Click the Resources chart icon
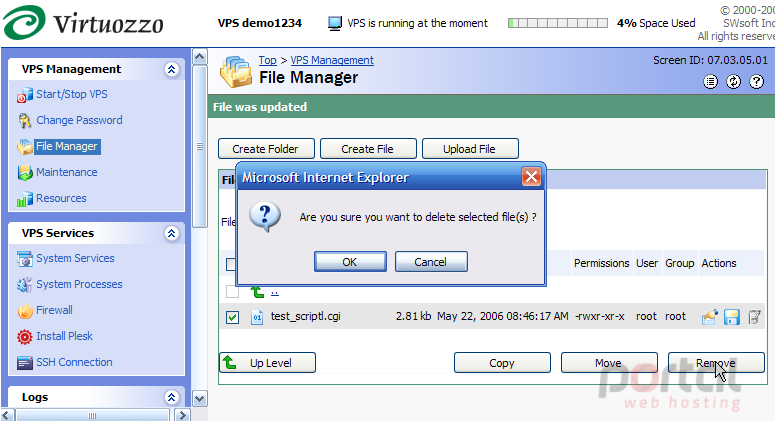The width and height of the screenshot is (776, 422). point(25,198)
